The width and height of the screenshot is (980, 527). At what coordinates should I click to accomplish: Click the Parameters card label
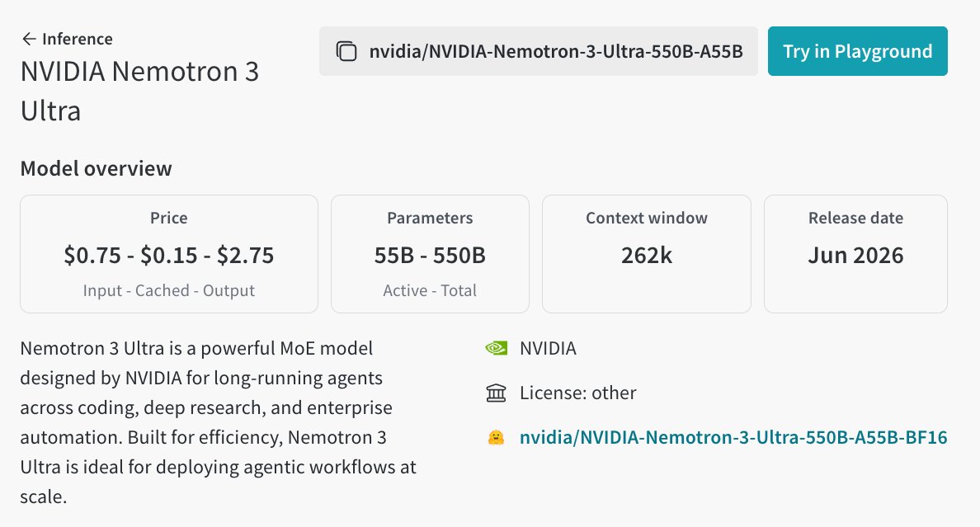(x=430, y=218)
